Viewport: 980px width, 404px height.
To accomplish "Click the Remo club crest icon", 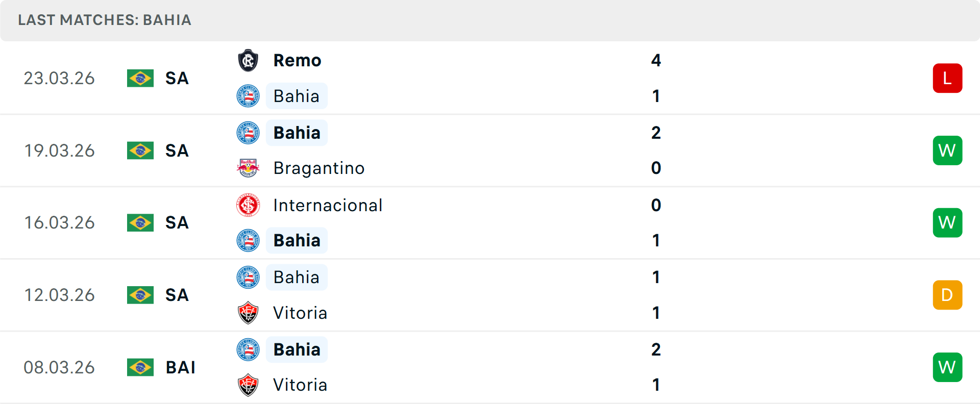I will [x=248, y=61].
